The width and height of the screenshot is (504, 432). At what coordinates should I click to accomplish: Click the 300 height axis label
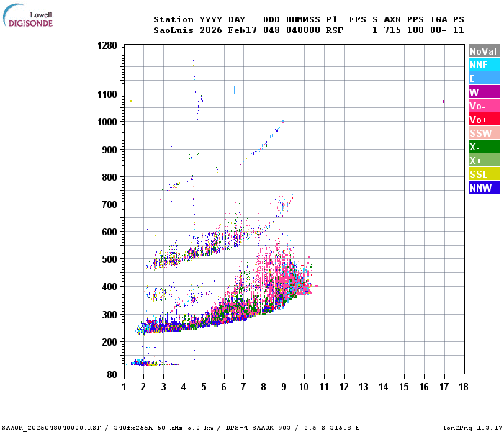(109, 315)
